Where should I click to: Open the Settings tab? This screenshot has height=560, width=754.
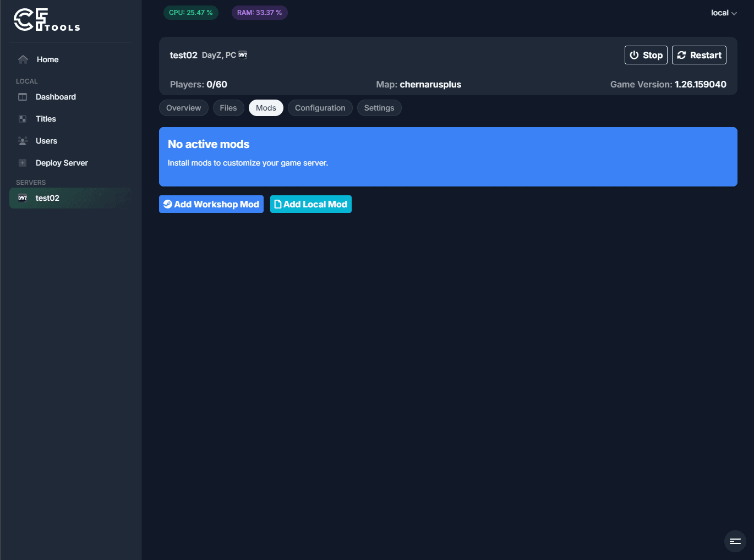pos(379,108)
